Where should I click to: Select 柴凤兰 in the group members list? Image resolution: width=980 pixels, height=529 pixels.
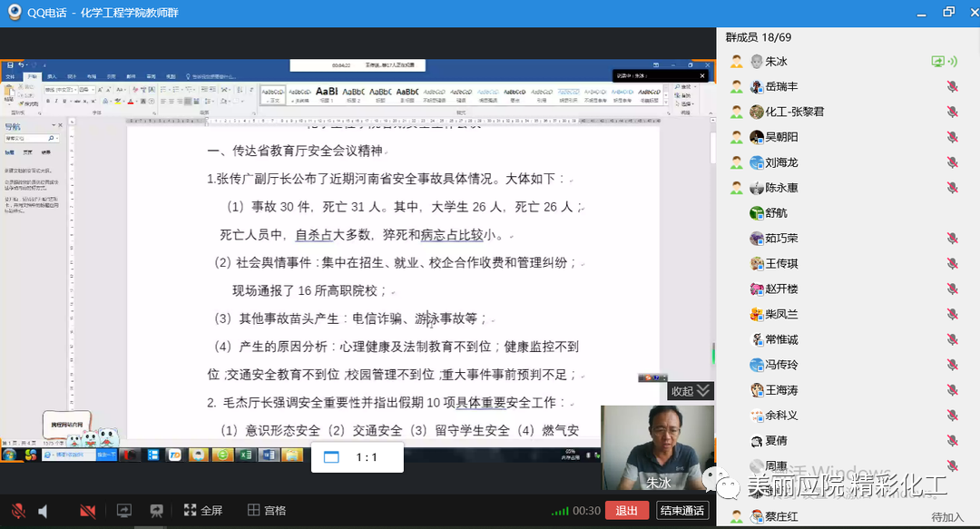point(781,314)
